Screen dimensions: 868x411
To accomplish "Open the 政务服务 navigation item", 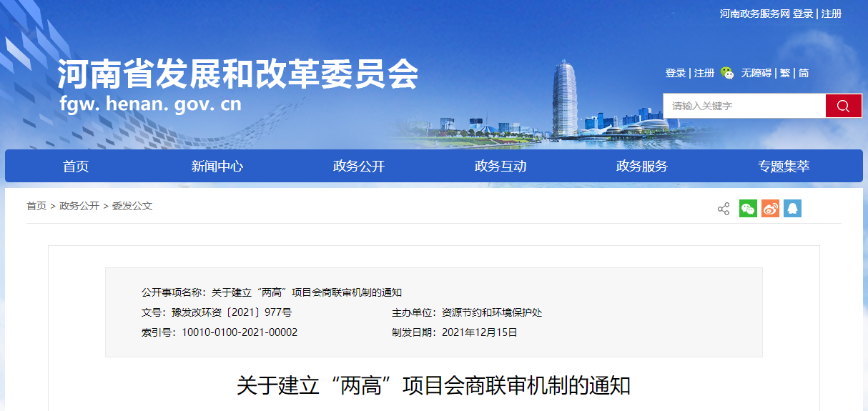I will [x=642, y=167].
